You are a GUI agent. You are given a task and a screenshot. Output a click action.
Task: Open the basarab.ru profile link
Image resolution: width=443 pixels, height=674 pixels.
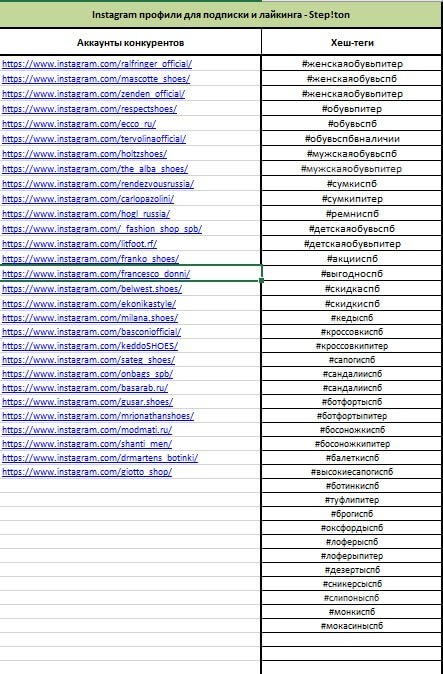[85, 388]
